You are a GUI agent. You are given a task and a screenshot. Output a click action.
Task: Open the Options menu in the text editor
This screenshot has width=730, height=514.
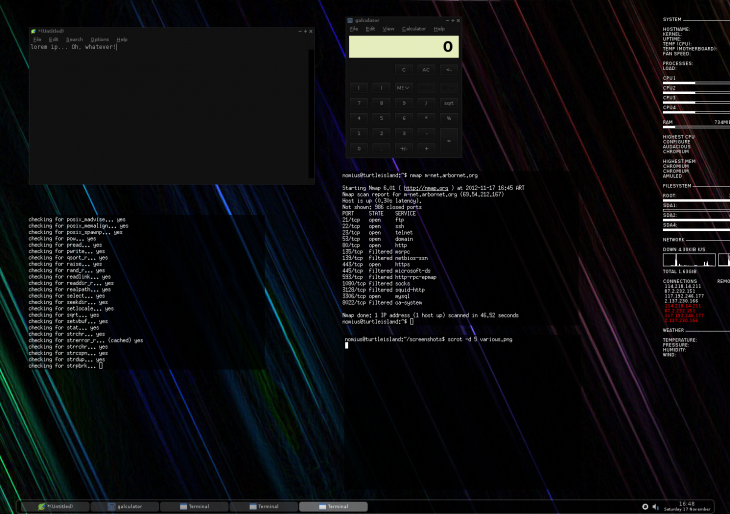pyautogui.click(x=99, y=40)
